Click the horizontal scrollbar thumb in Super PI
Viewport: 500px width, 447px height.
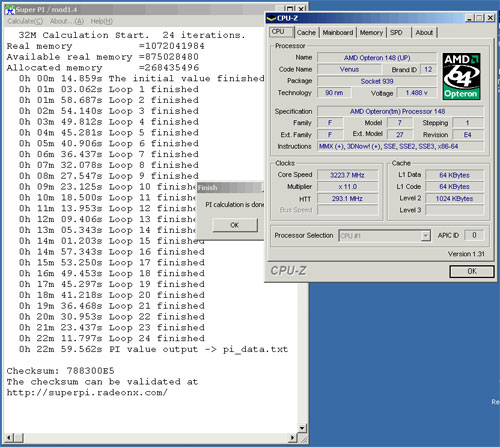coord(19,438)
